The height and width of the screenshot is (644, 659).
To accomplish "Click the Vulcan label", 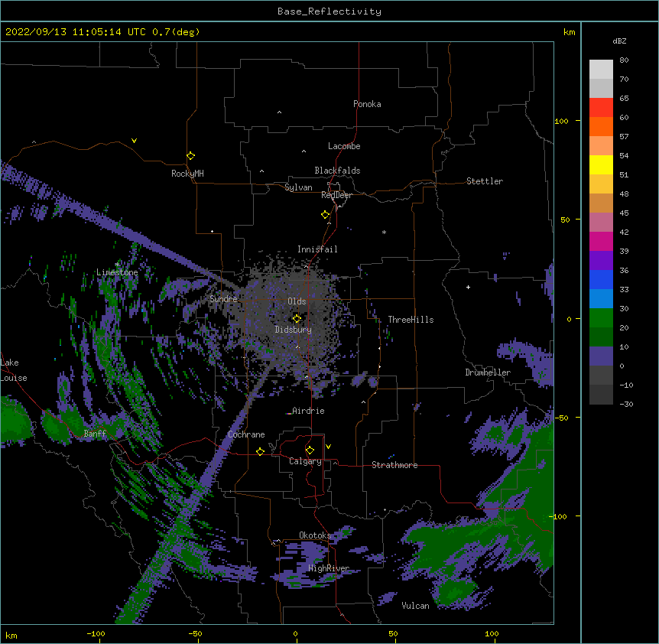I will [x=415, y=606].
